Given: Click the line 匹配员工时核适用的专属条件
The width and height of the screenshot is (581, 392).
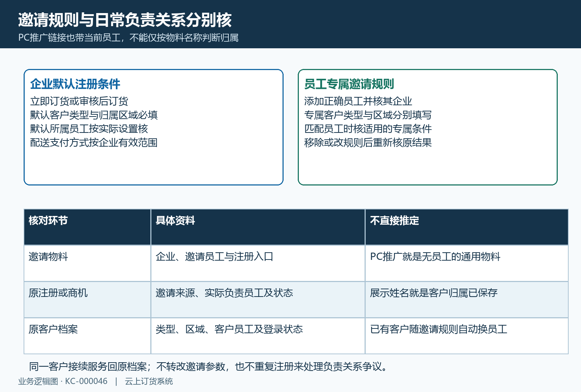Looking at the screenshot, I should point(368,129).
